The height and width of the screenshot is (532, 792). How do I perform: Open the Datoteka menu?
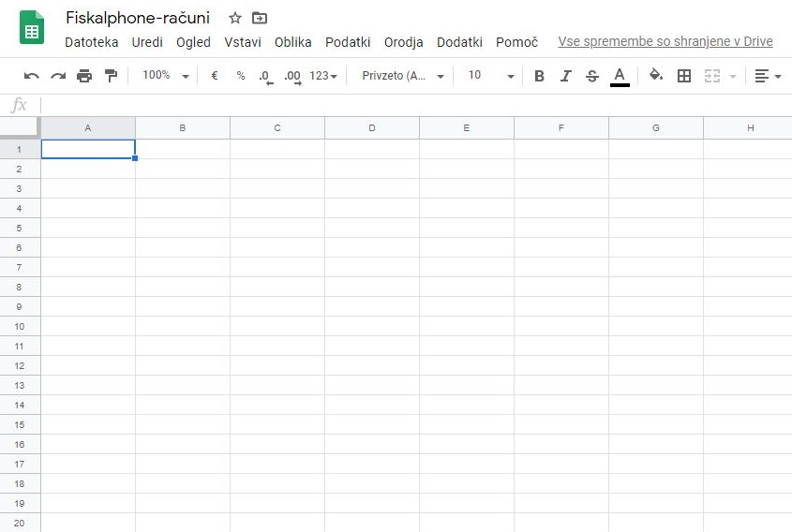(x=92, y=42)
